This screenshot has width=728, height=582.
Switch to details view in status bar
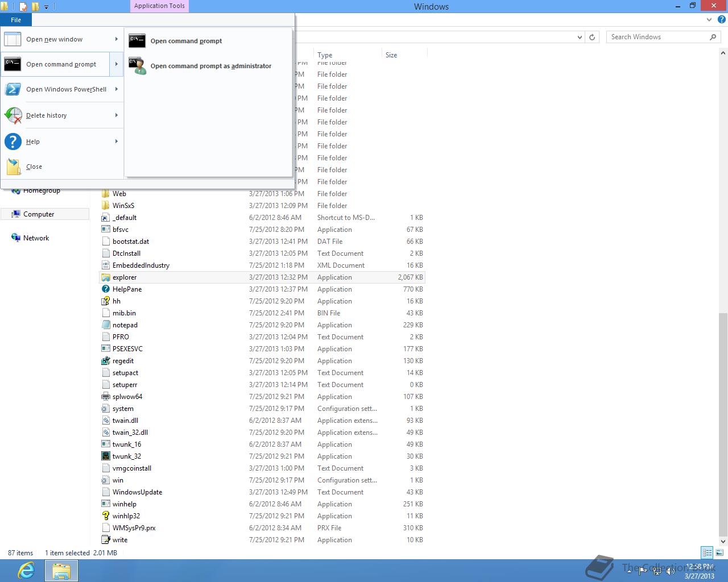[x=707, y=552]
